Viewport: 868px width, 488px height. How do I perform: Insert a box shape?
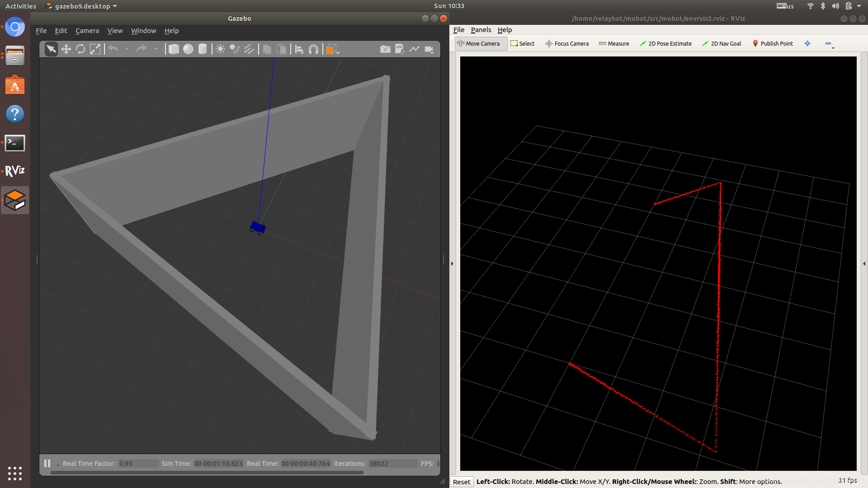pos(174,49)
